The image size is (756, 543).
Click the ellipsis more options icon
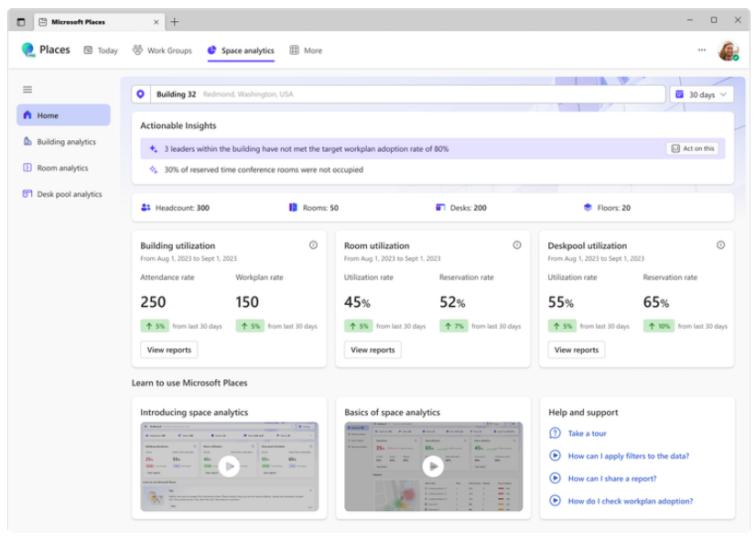[701, 49]
